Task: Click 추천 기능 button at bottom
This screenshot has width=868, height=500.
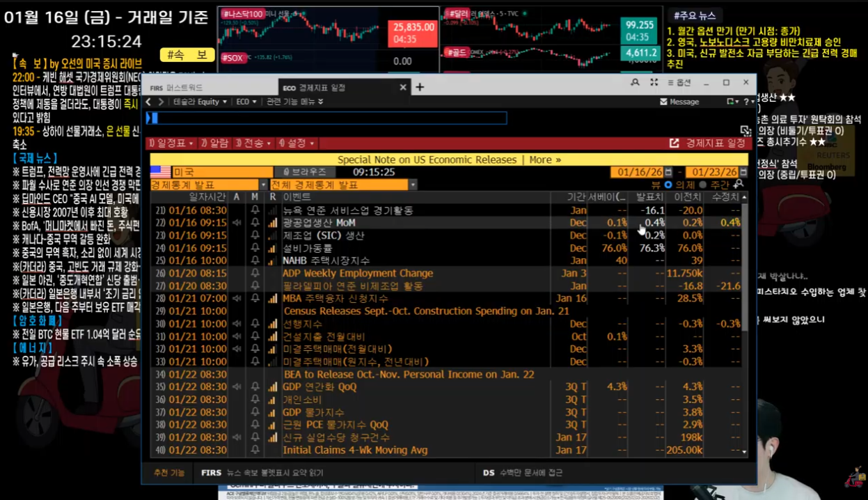Action: click(x=169, y=473)
